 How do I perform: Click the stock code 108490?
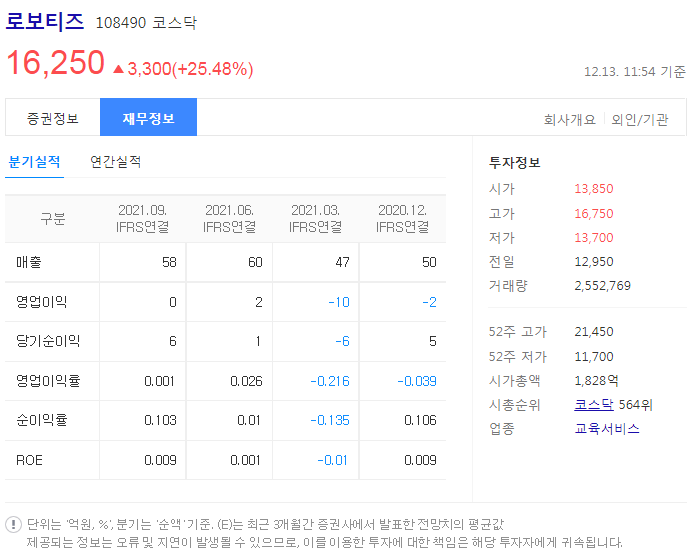pyautogui.click(x=121, y=23)
